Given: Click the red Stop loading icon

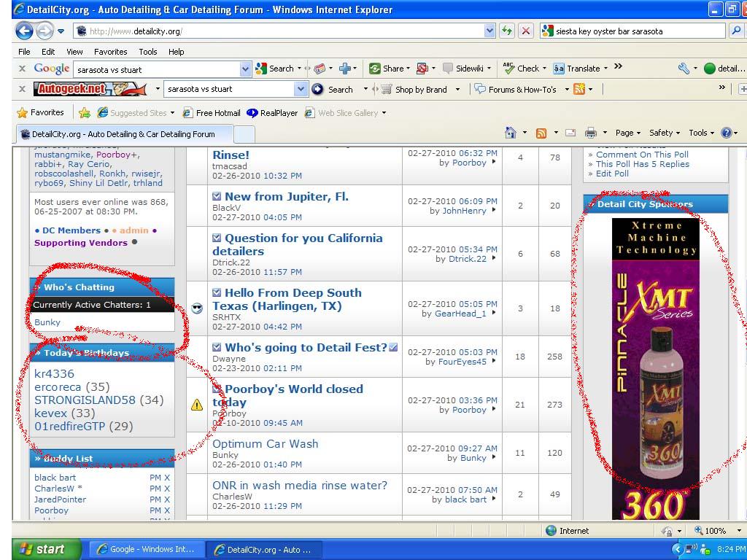Looking at the screenshot, I should tap(525, 31).
